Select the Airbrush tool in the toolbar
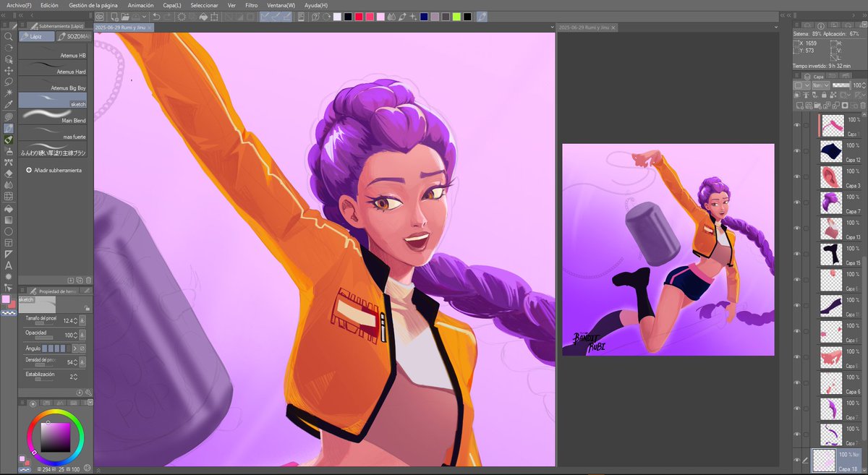This screenshot has width=868, height=475. click(x=9, y=151)
